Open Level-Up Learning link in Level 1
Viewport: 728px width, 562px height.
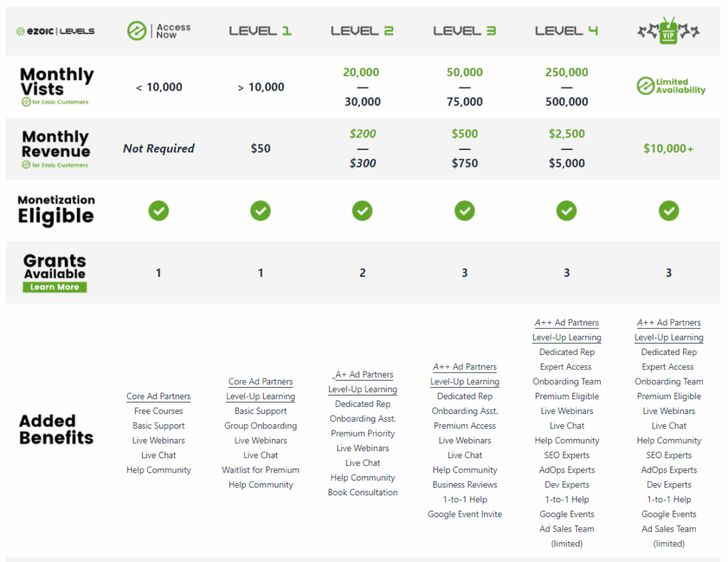[x=260, y=396]
